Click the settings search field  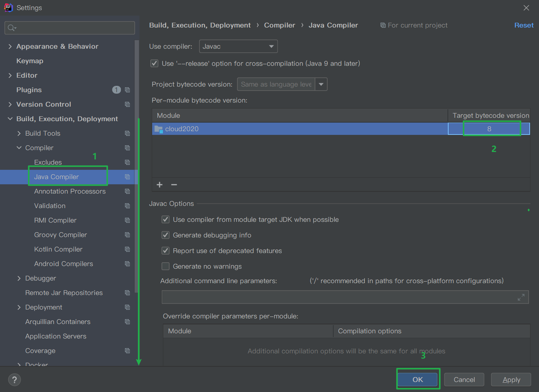70,28
